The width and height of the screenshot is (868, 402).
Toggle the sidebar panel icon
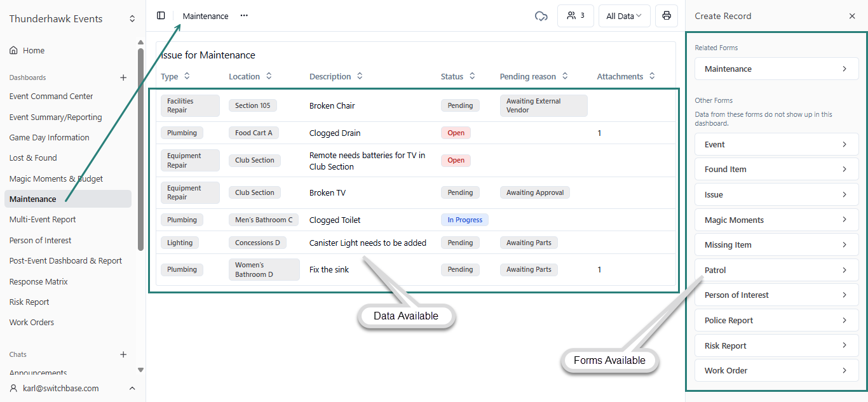pyautogui.click(x=161, y=16)
